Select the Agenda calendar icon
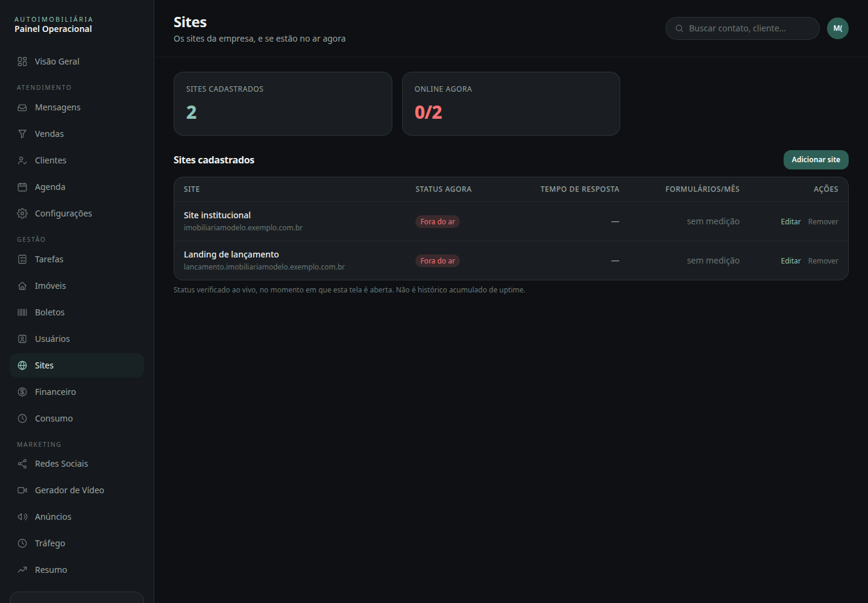This screenshot has height=603, width=868. pos(22,187)
